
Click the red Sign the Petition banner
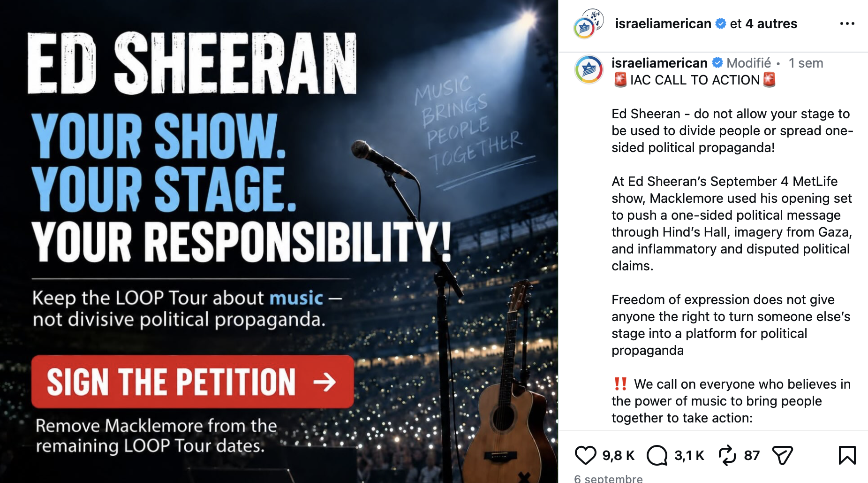tap(192, 382)
